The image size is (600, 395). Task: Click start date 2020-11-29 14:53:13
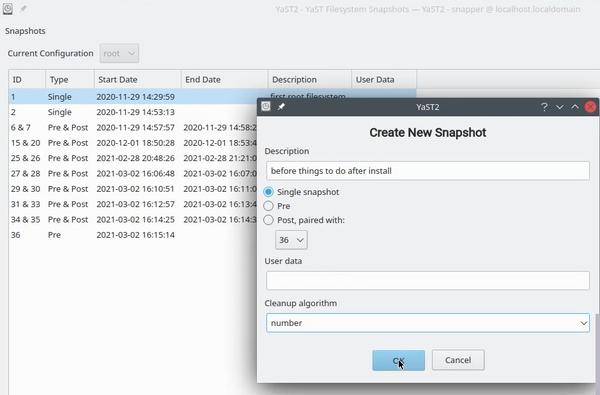pyautogui.click(x=135, y=112)
